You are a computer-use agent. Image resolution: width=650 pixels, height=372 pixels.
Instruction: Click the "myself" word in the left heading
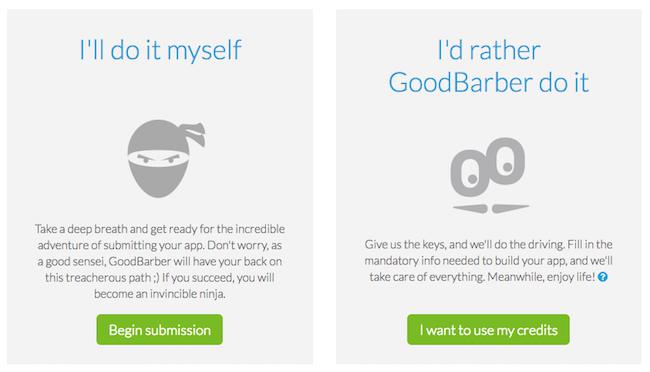click(204, 51)
